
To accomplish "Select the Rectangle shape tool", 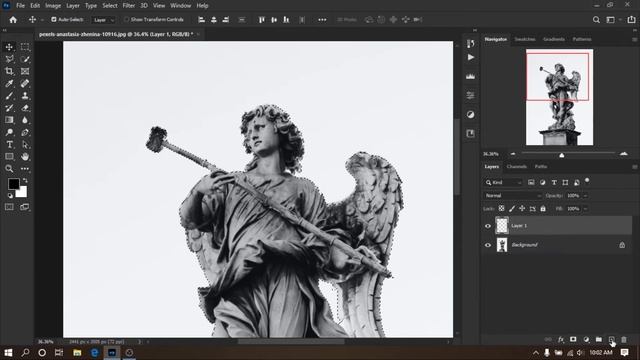I will pyautogui.click(x=9, y=157).
